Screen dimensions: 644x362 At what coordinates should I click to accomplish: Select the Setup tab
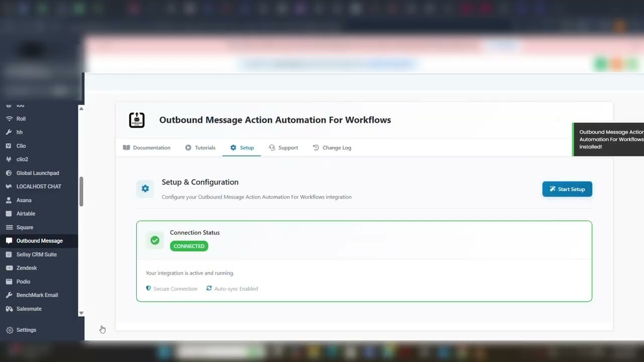(242, 148)
